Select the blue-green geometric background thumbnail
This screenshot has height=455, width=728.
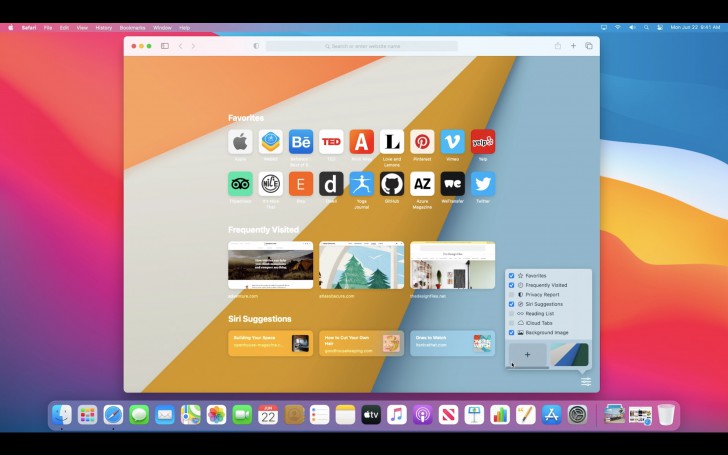[x=569, y=355]
